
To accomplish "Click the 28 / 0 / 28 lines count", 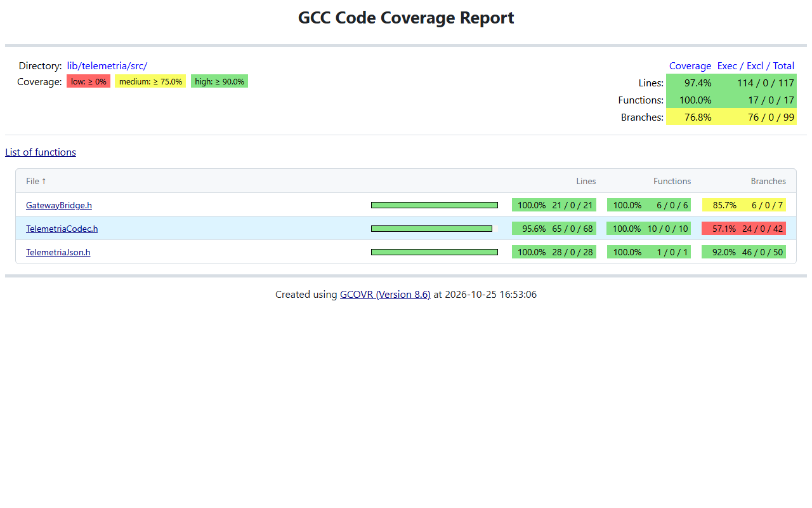I will pos(572,252).
